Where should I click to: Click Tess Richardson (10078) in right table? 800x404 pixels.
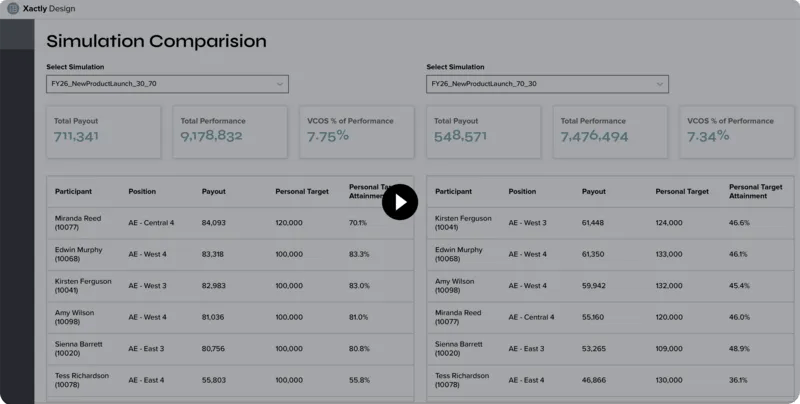(462, 380)
